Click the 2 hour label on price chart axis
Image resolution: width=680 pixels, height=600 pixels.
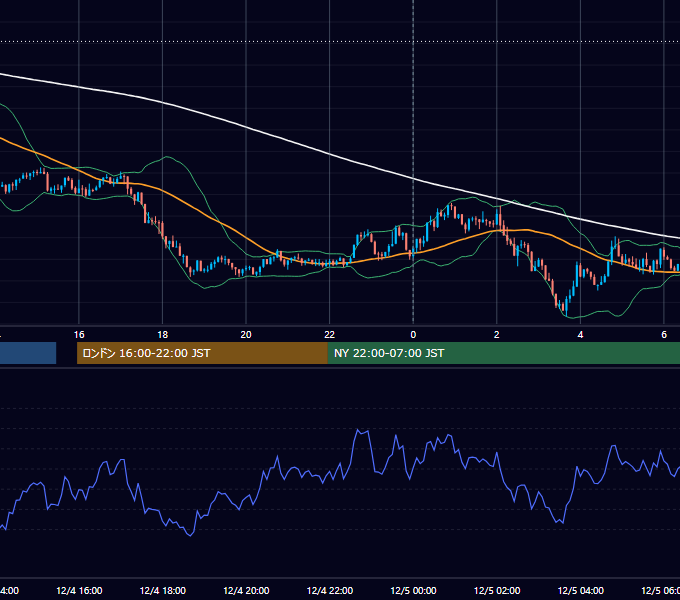[x=497, y=335]
